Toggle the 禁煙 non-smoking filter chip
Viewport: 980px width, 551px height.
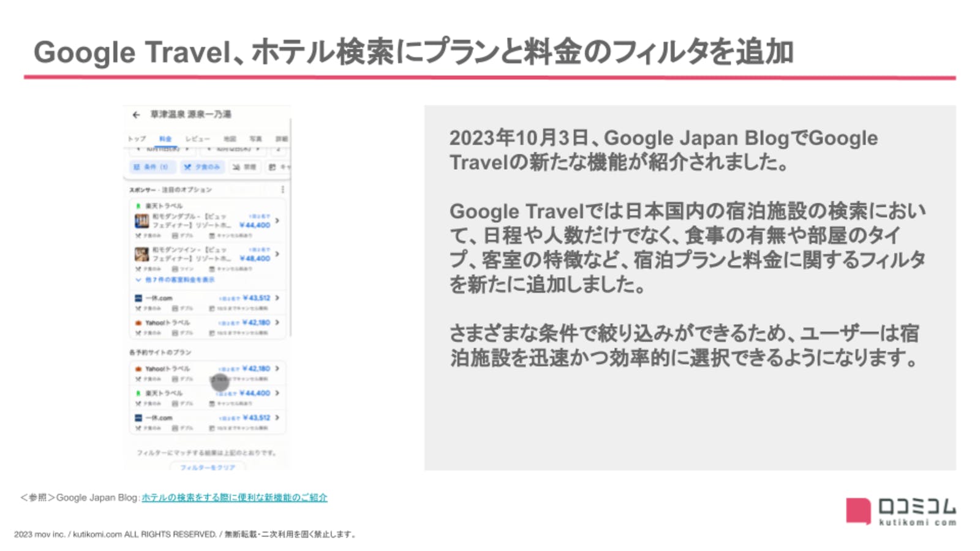(245, 167)
